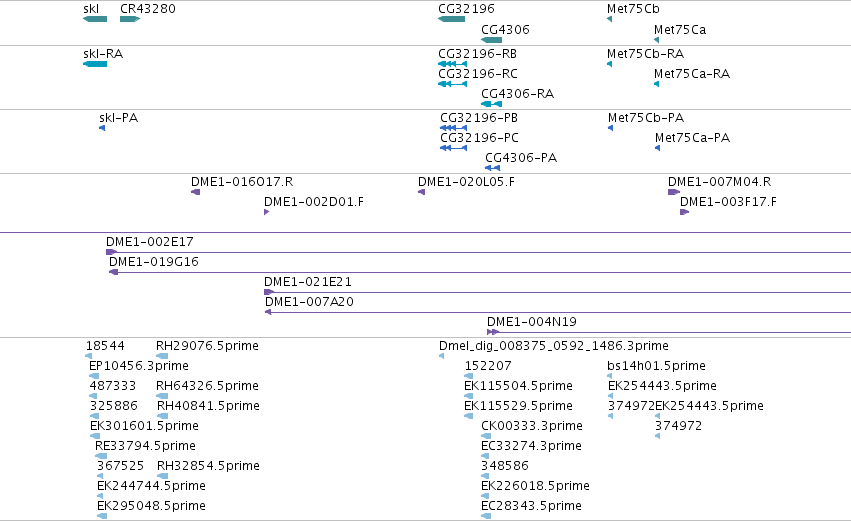Select EST EK115504.5prime
This screenshot has width=851, height=521.
468,396
